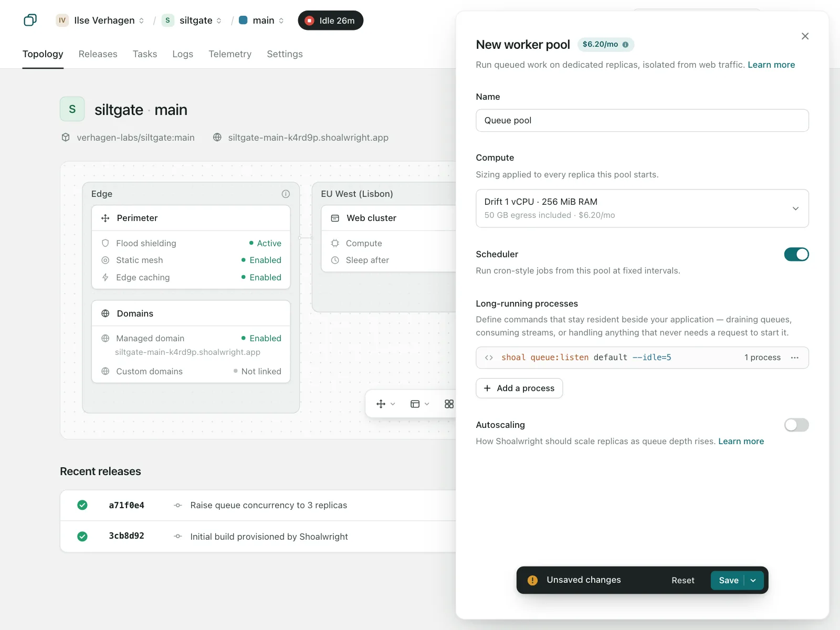Image resolution: width=840 pixels, height=630 pixels.
Task: Turn off the Scheduler toggle
Action: coord(796,255)
